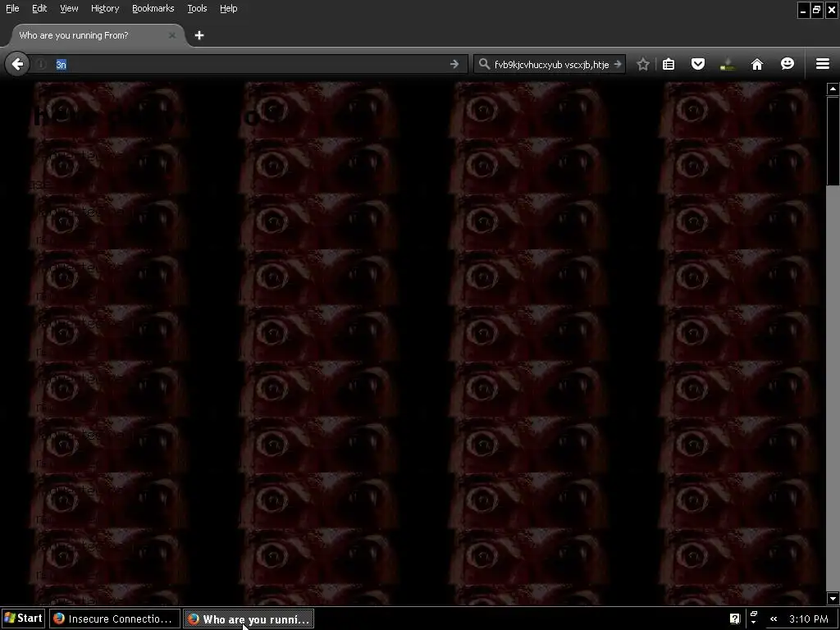This screenshot has width=840, height=630.
Task: Bookmark this page with star icon
Action: 643,64
